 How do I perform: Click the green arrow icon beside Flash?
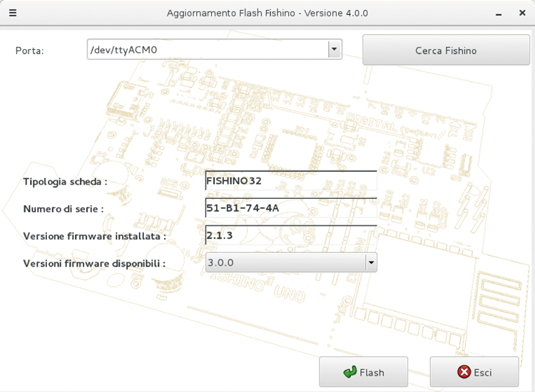[x=350, y=372]
